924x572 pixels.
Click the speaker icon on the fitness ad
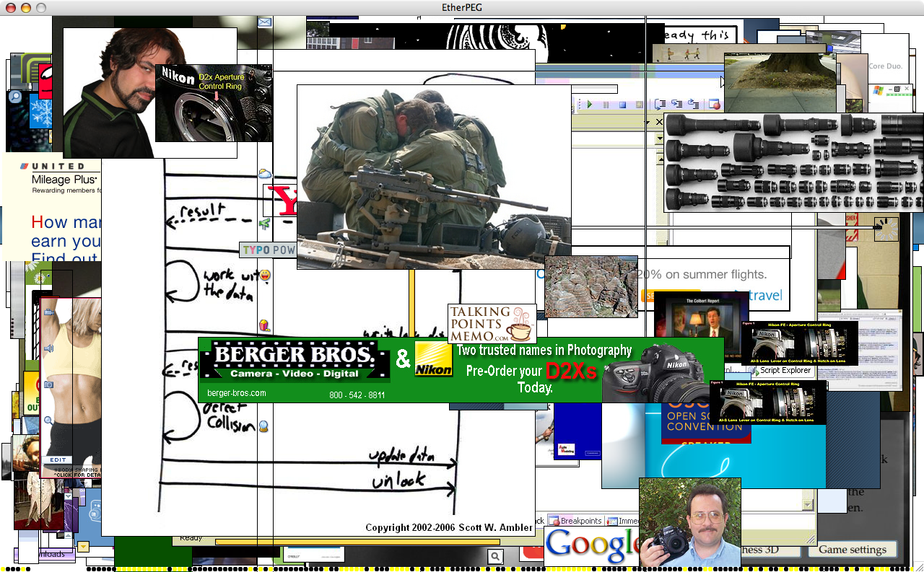tap(49, 348)
